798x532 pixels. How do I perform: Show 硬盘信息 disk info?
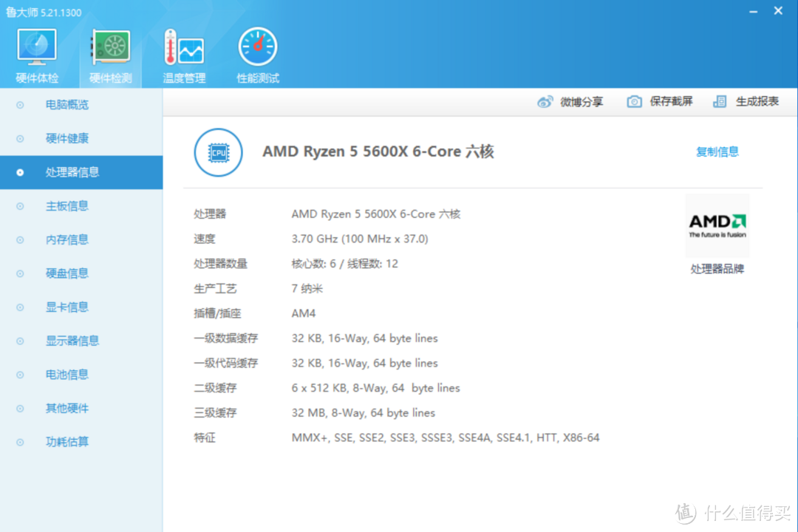67,273
